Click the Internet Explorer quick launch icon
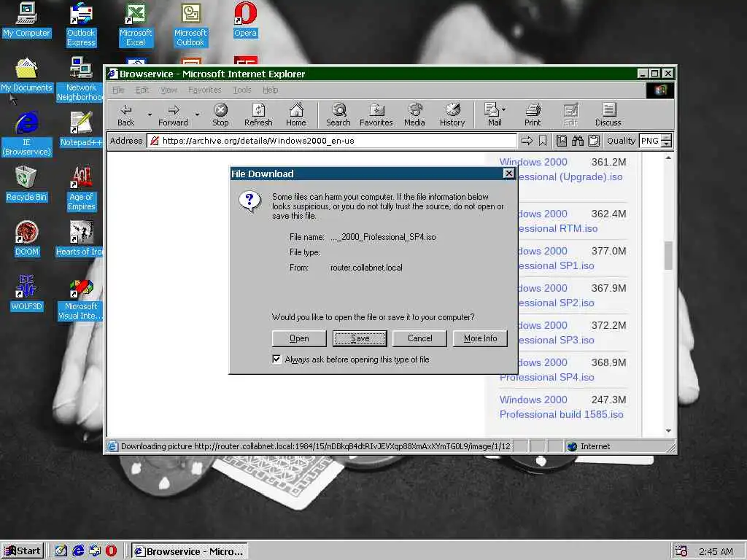 tap(78, 551)
